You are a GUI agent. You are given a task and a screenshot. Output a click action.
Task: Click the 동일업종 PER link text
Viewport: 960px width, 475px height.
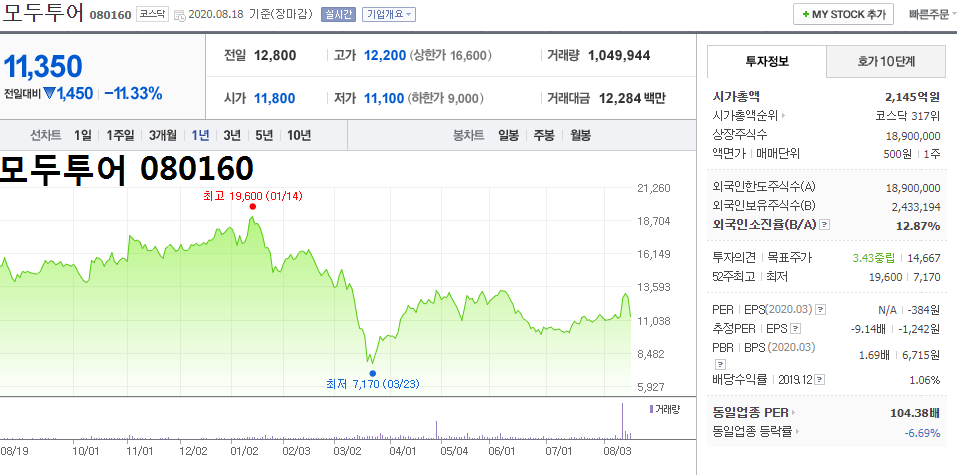coord(751,413)
